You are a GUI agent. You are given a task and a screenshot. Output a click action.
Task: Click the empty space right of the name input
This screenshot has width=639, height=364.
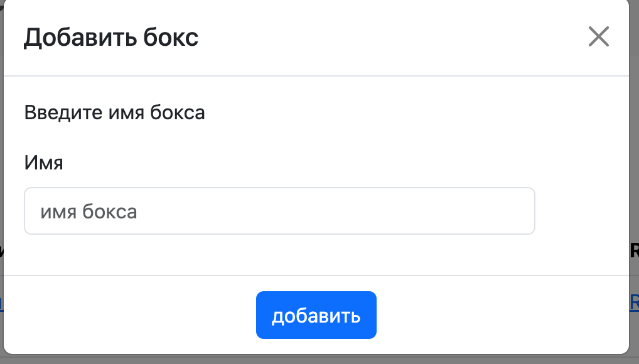pyautogui.click(x=581, y=211)
